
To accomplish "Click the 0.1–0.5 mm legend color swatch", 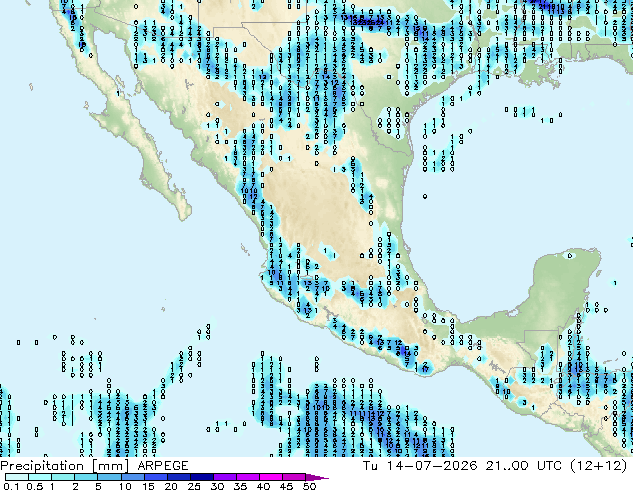I will click(17, 477).
